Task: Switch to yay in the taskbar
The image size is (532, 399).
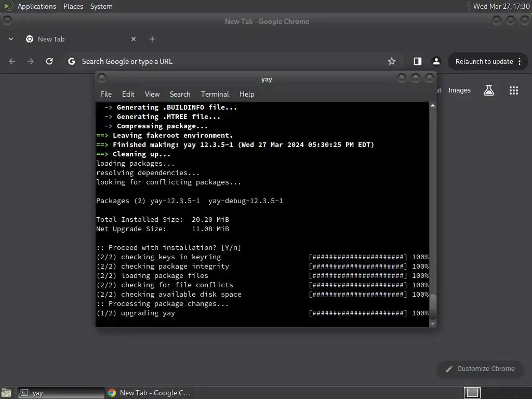Action: pos(61,393)
